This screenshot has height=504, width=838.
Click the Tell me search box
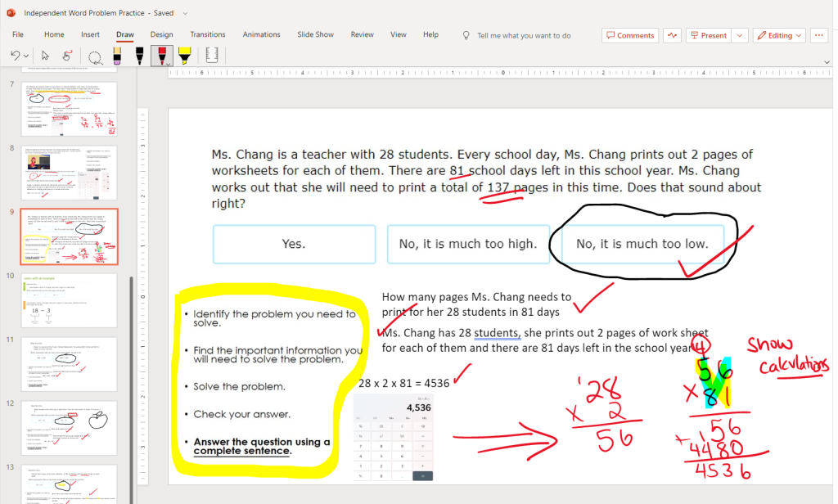[524, 35]
